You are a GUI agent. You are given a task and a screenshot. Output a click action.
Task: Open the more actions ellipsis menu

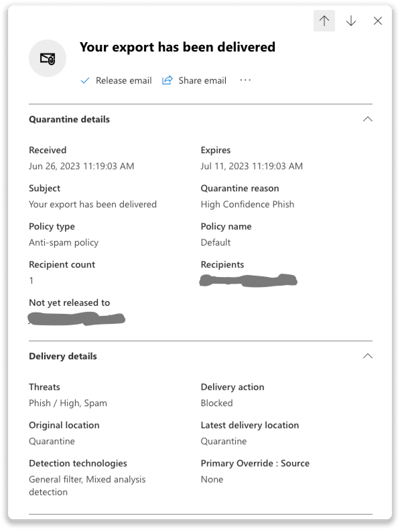coord(245,80)
